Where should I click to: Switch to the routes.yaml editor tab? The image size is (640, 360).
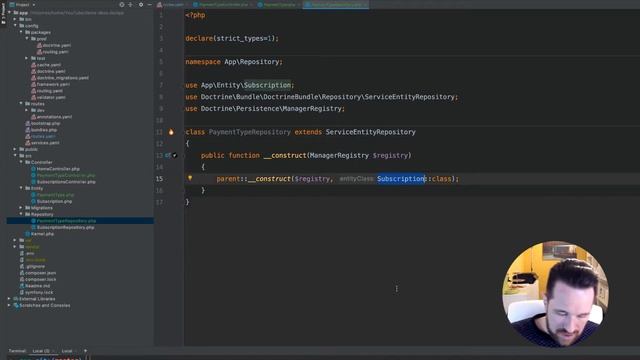pyautogui.click(x=171, y=4)
